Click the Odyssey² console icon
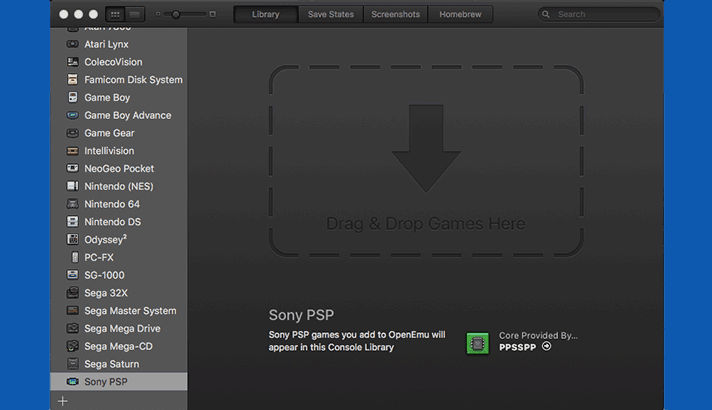This screenshot has width=712, height=410. click(x=72, y=239)
